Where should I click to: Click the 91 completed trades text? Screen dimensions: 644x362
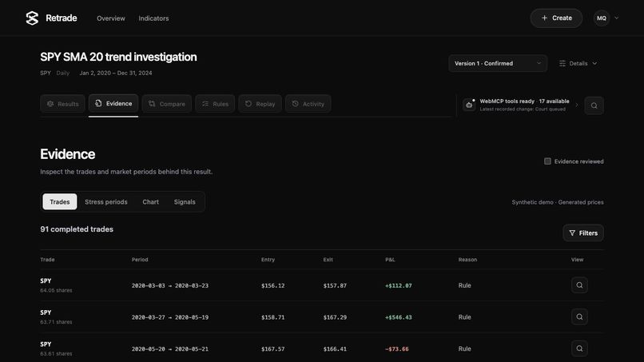coord(77,229)
